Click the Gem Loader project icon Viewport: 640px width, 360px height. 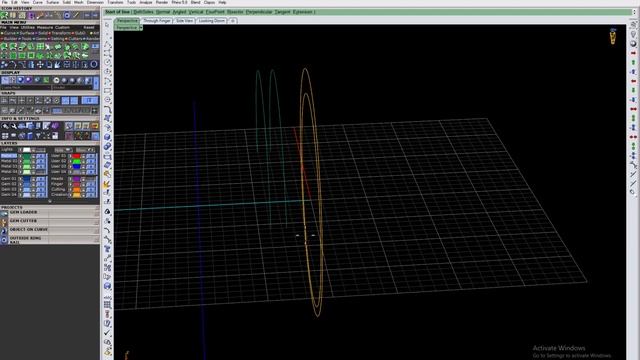pos(4,213)
